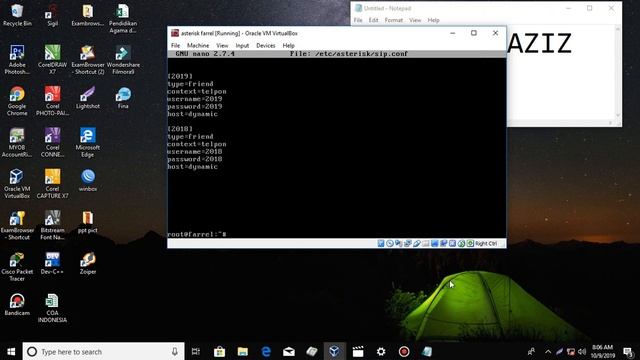
Task: Click the optical disk status icon in VirtualBox
Action: click(x=390, y=243)
